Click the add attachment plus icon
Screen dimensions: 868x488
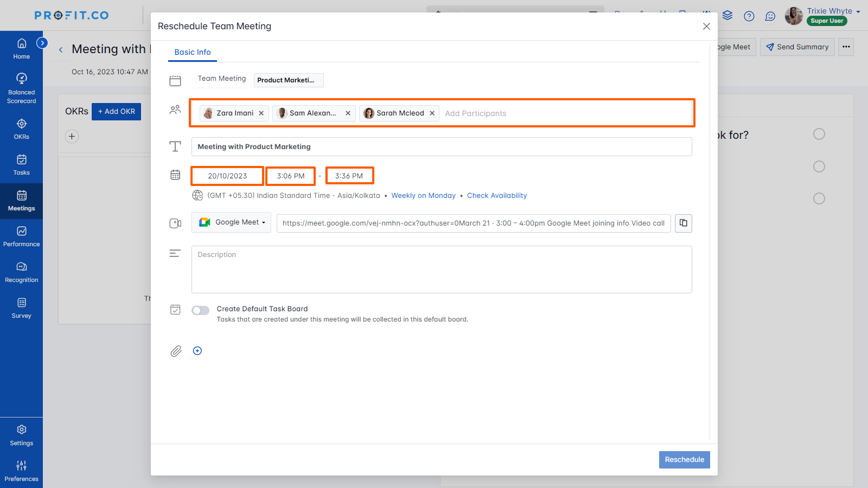(197, 351)
